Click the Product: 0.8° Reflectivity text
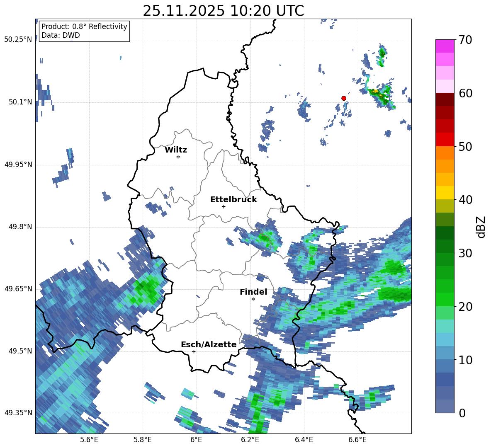Screen dimensions: 491x448 pyautogui.click(x=84, y=26)
